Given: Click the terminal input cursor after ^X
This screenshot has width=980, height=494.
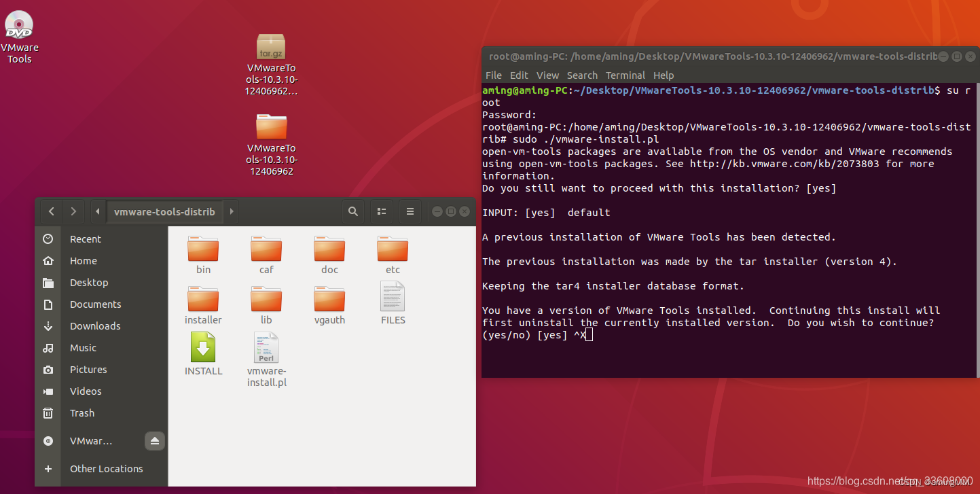Looking at the screenshot, I should pyautogui.click(x=589, y=335).
